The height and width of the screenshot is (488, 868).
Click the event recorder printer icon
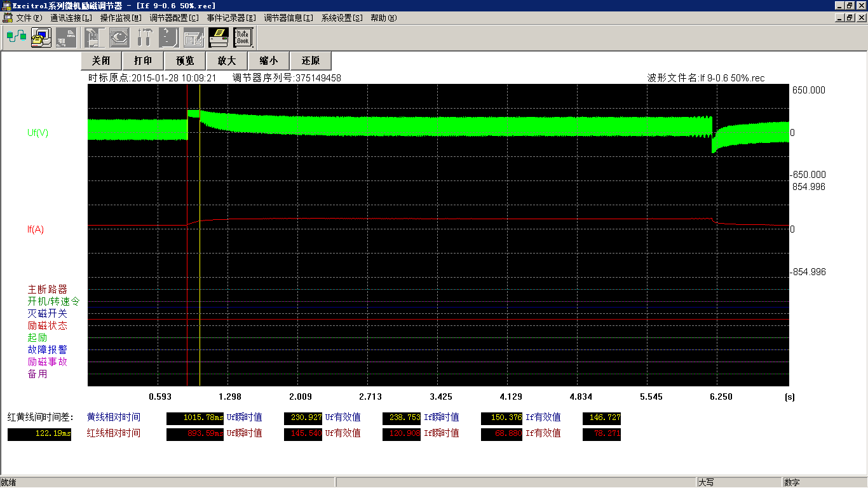[219, 37]
